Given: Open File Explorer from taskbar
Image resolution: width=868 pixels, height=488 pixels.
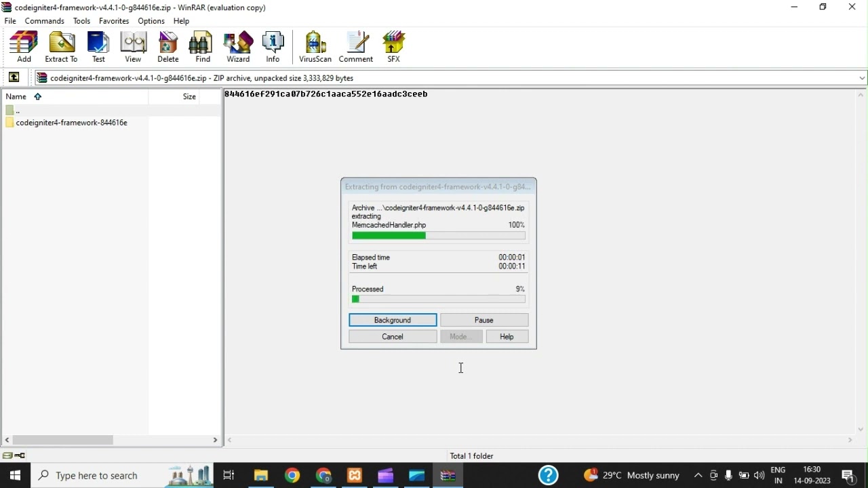Looking at the screenshot, I should click(262, 476).
